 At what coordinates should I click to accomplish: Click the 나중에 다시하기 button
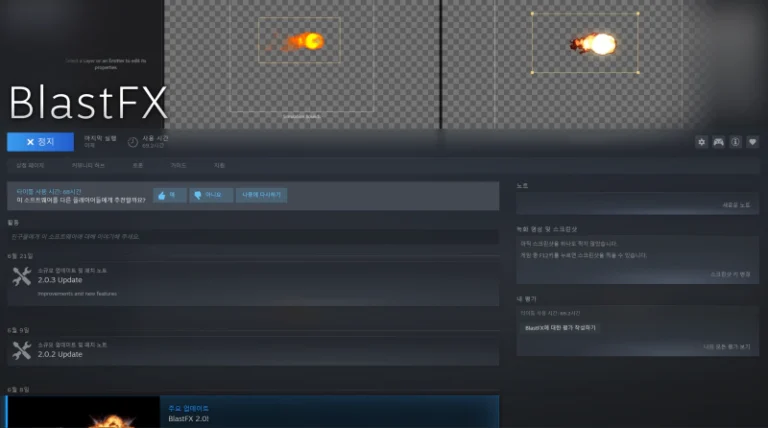click(262, 195)
